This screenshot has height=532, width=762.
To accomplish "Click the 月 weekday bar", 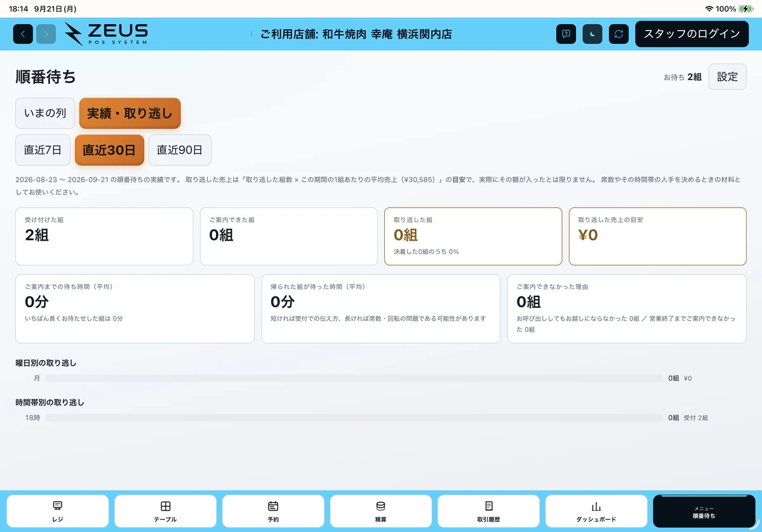I will 354,378.
